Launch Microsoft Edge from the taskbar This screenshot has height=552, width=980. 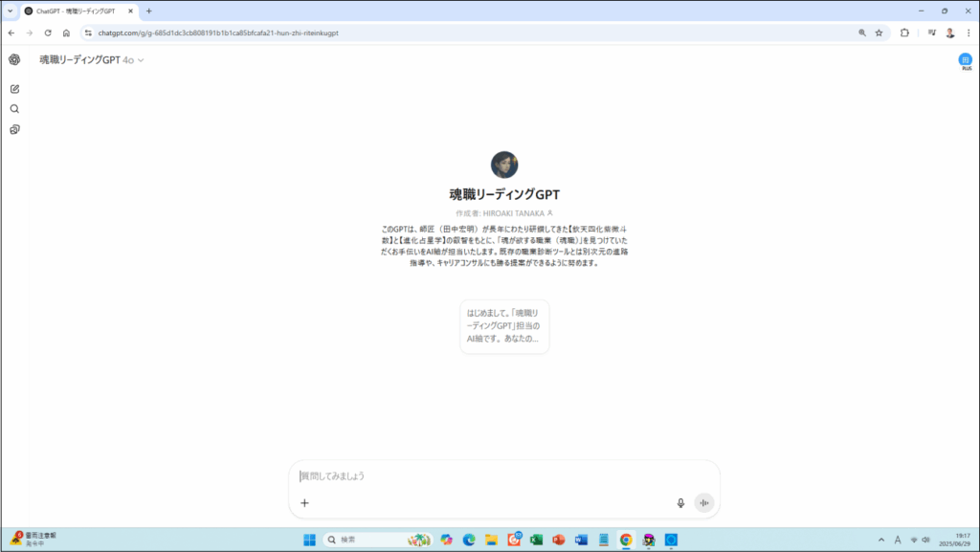coord(469,540)
